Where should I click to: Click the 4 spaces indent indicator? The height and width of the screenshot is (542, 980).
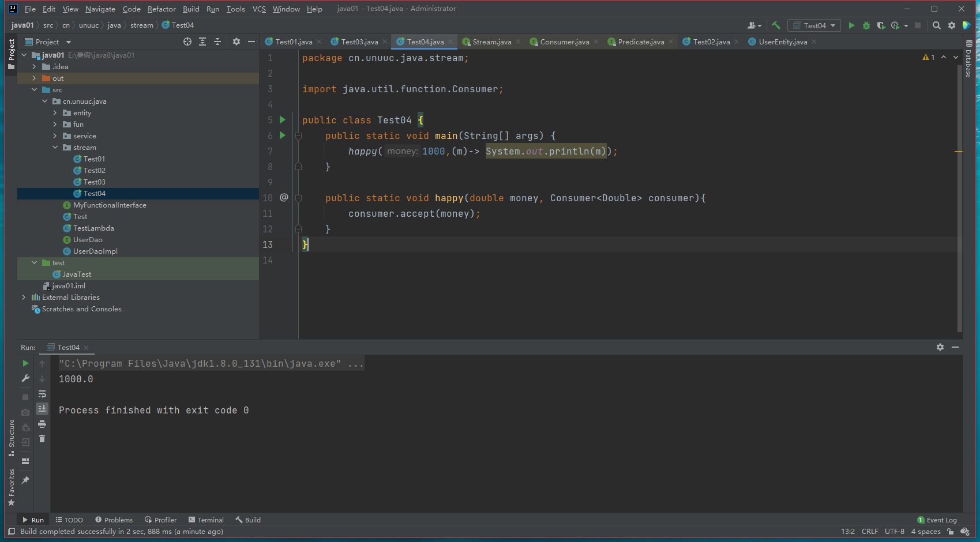pyautogui.click(x=926, y=532)
